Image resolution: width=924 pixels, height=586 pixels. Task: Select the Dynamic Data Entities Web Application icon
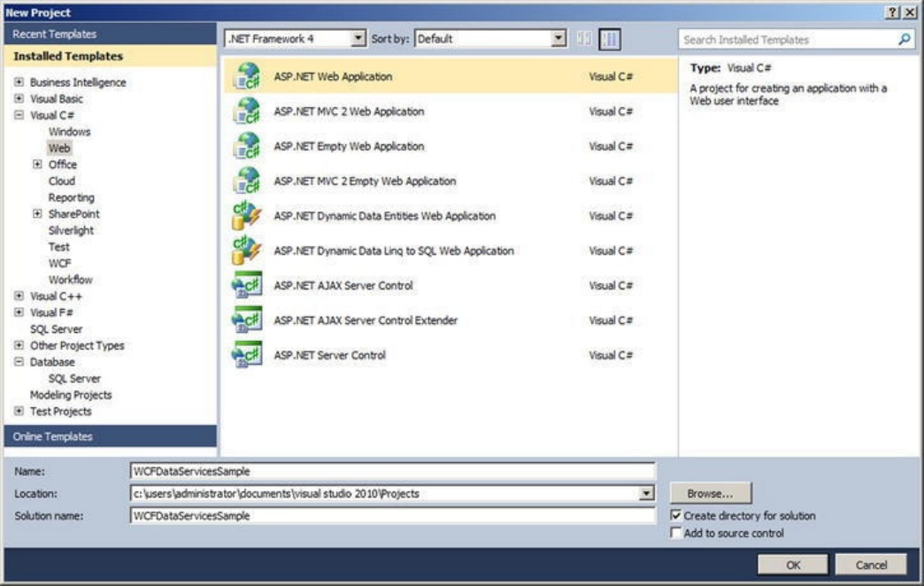tap(247, 215)
